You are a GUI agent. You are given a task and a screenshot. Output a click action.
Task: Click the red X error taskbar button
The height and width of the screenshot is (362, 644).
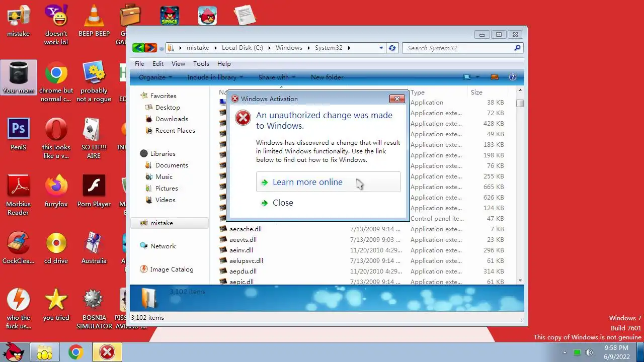pyautogui.click(x=107, y=352)
